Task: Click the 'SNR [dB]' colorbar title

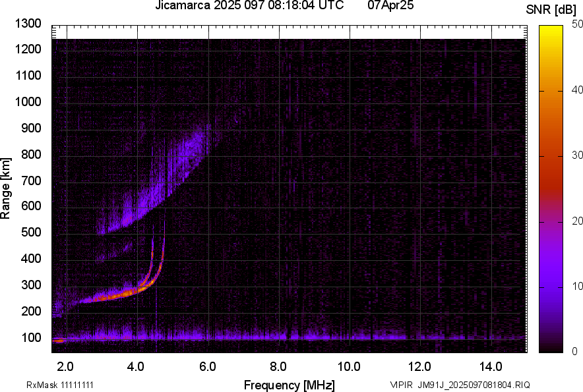Action: pyautogui.click(x=551, y=10)
